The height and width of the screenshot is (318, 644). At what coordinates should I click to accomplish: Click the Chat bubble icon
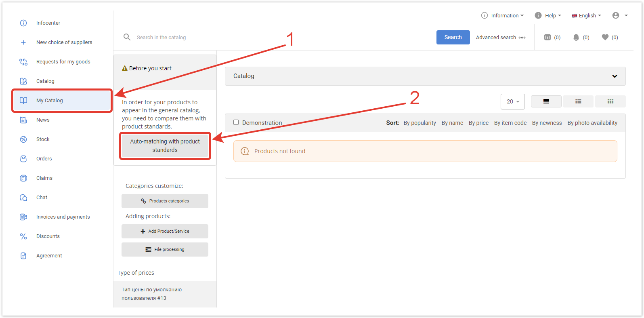pos(23,198)
